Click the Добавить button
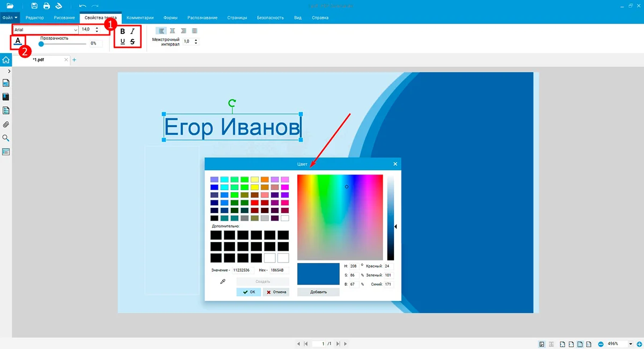 pyautogui.click(x=318, y=292)
